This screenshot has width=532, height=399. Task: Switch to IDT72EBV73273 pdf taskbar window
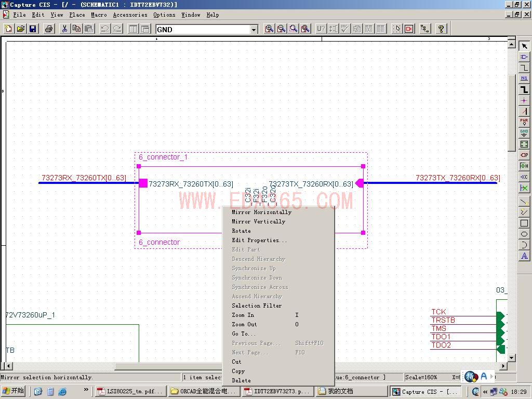coord(277,392)
